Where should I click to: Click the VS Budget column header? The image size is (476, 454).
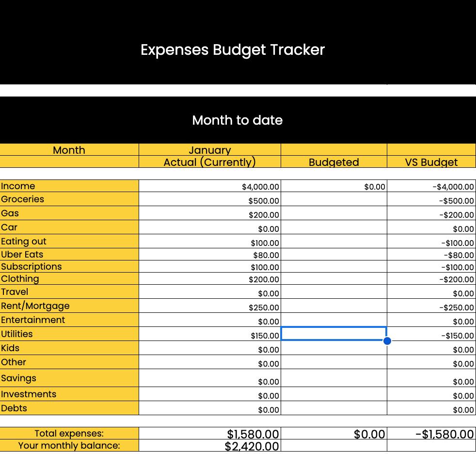pos(431,162)
